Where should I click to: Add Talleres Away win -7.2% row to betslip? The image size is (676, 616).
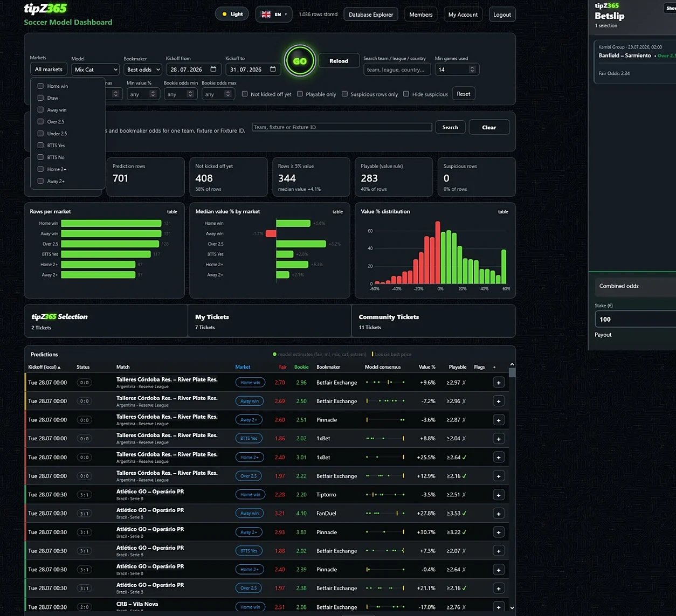click(499, 401)
